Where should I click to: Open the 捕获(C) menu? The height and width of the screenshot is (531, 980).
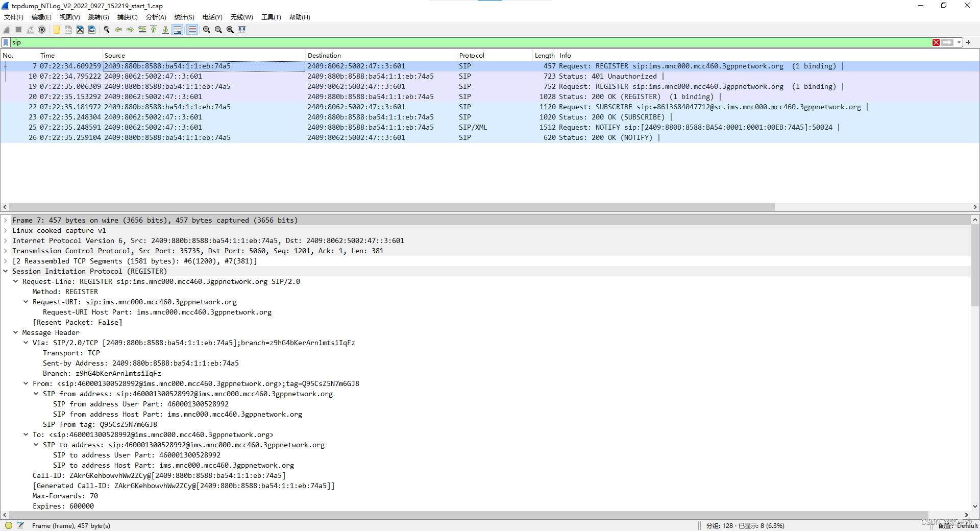127,17
